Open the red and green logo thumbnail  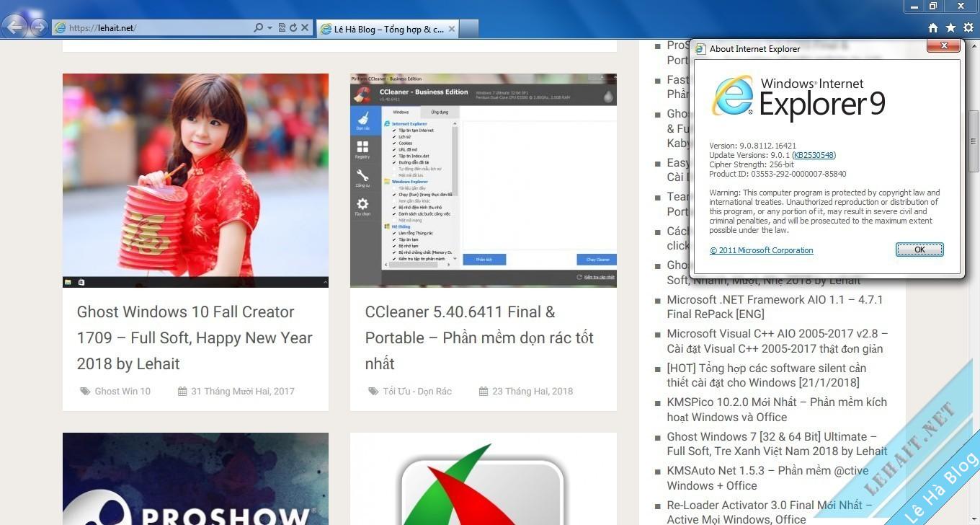click(x=484, y=479)
